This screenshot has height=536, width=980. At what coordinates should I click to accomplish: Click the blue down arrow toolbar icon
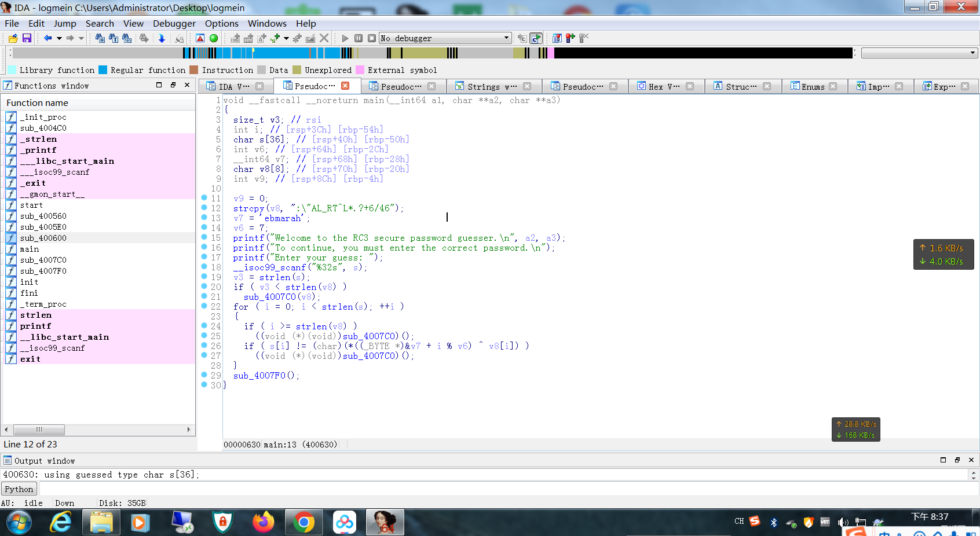(162, 38)
